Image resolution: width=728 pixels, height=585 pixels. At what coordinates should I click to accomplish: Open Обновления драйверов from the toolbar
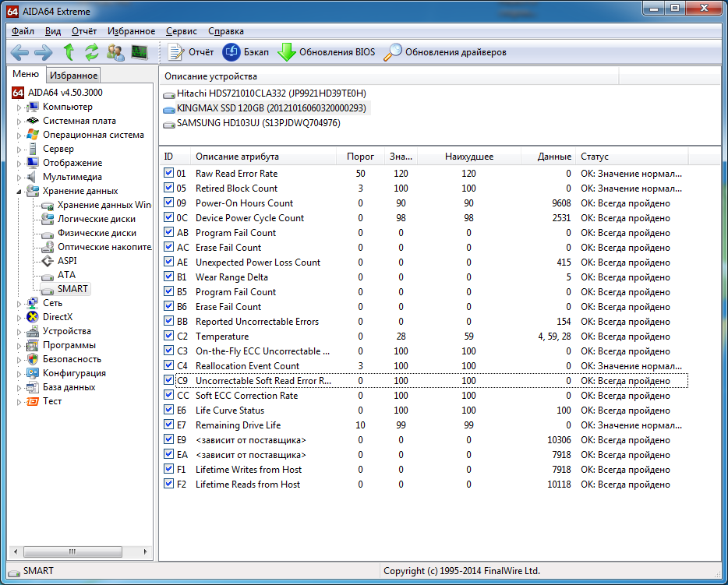click(445, 52)
